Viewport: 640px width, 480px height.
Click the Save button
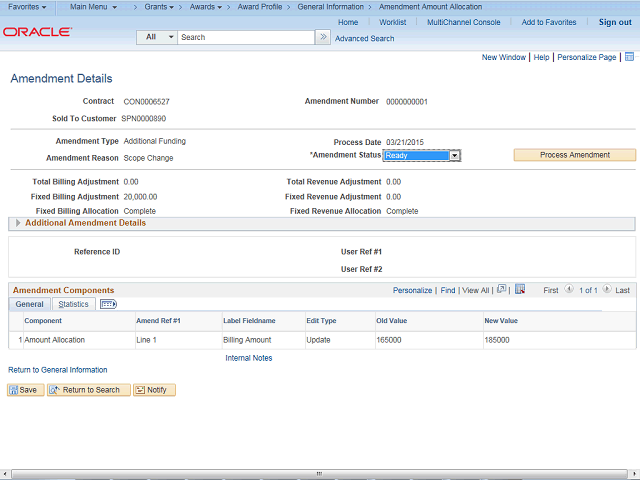click(x=23, y=390)
